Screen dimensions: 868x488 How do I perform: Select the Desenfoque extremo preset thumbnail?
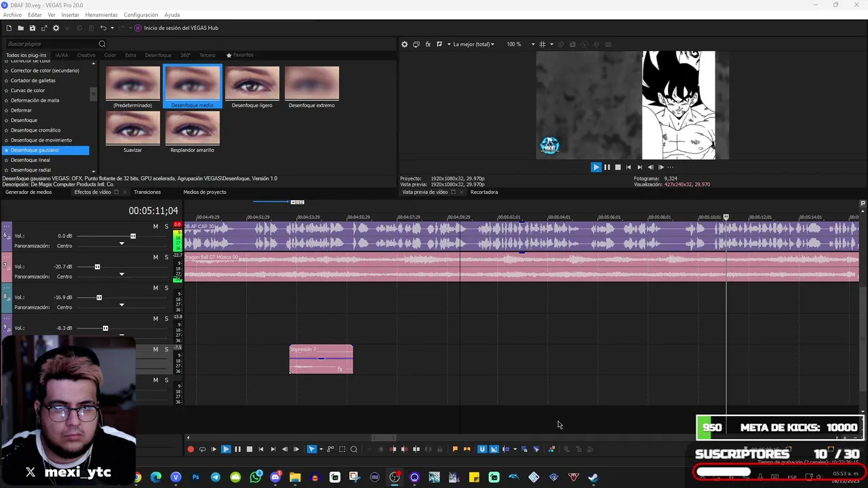pos(312,87)
